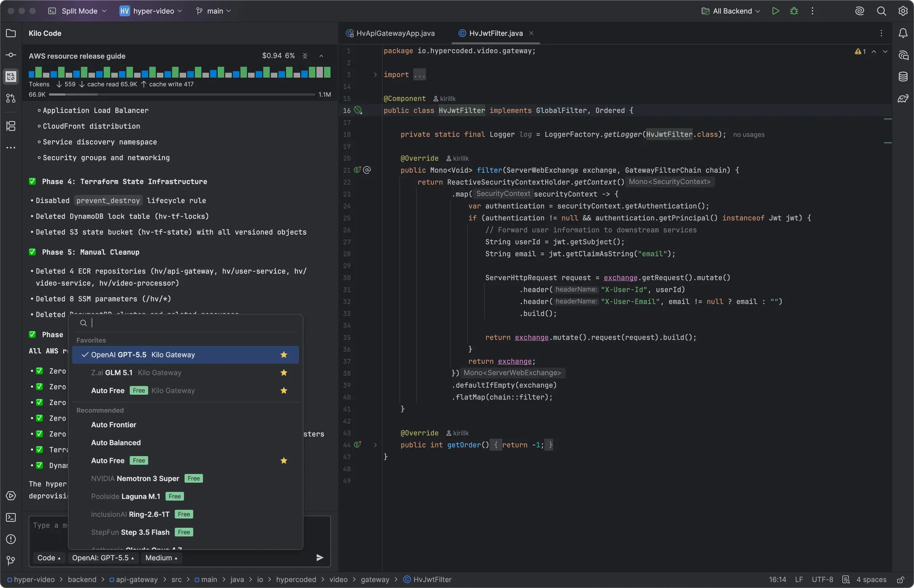The width and height of the screenshot is (914, 588).
Task: Select Poolside Laguna M.1 model
Action: (x=185, y=496)
